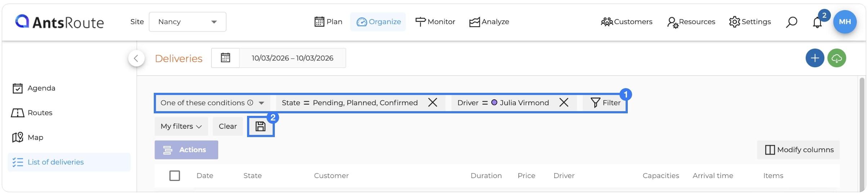Click the green cloud import button
Image resolution: width=868 pixels, height=195 pixels.
click(837, 58)
